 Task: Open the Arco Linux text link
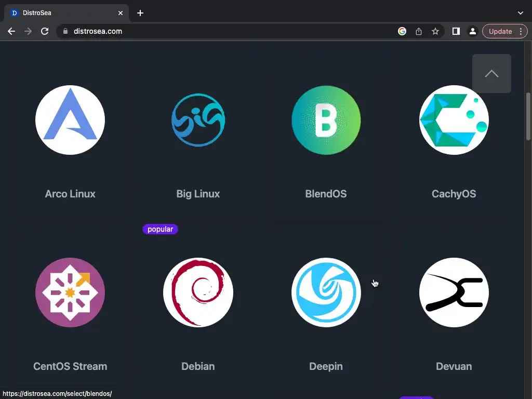[x=70, y=194]
